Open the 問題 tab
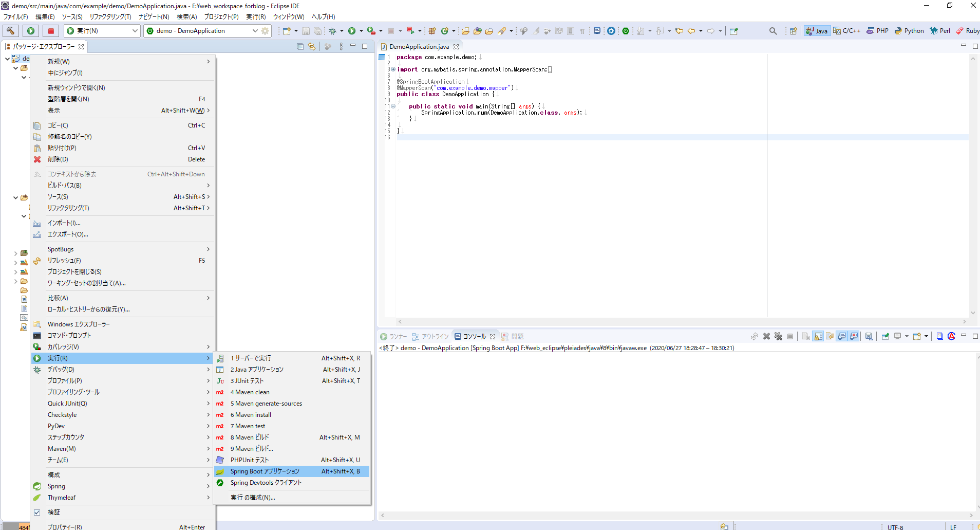The width and height of the screenshot is (980, 530). 513,337
